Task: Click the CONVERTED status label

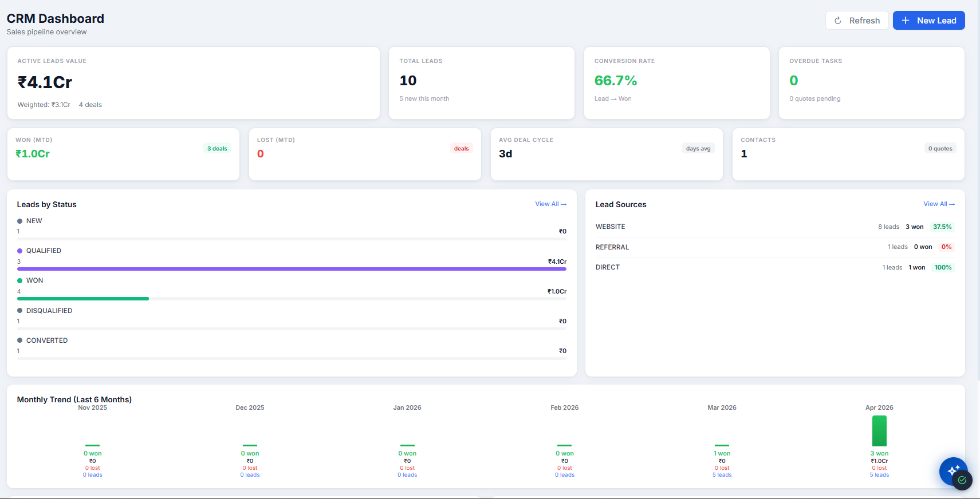Action: point(47,340)
